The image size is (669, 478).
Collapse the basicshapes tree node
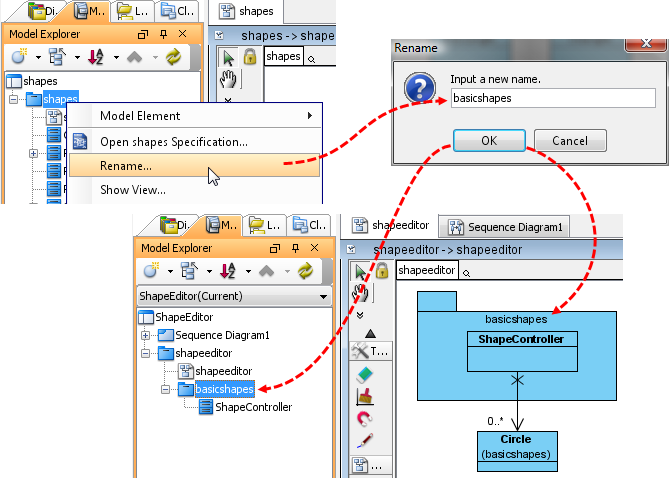coord(166,389)
